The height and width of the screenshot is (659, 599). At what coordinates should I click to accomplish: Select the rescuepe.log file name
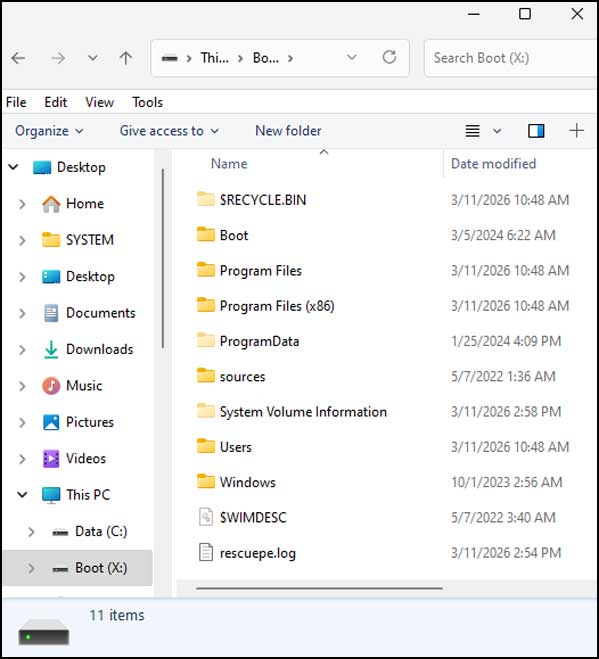258,553
